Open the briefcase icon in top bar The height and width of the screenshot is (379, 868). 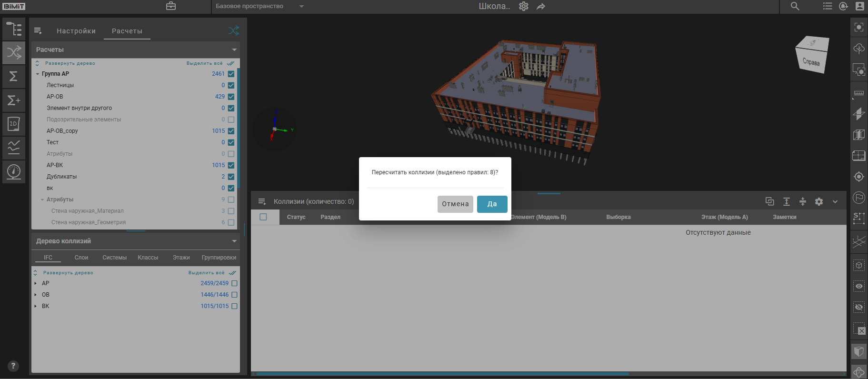coord(171,6)
